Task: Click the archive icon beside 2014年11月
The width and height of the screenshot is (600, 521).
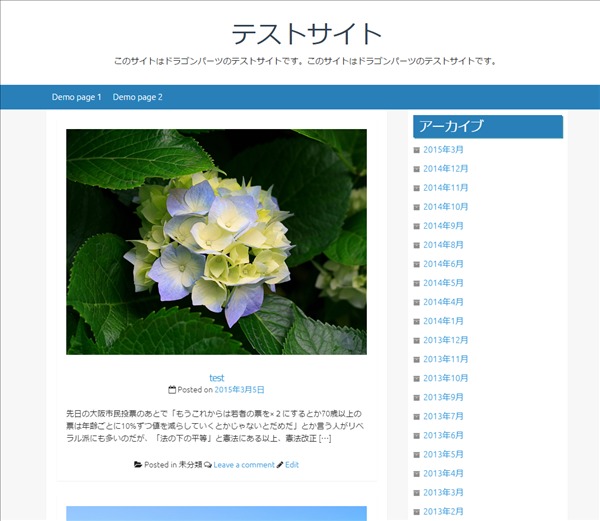Action: 417,188
